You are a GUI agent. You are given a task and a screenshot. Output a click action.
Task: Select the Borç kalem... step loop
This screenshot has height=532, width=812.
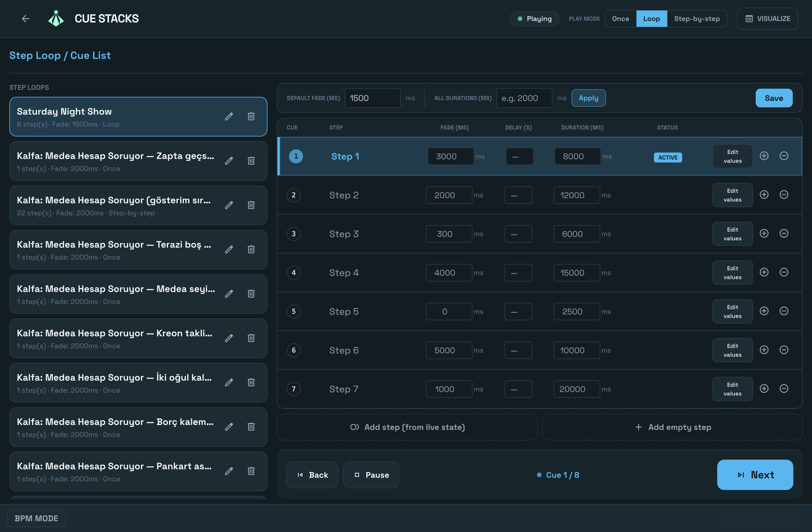click(x=138, y=427)
